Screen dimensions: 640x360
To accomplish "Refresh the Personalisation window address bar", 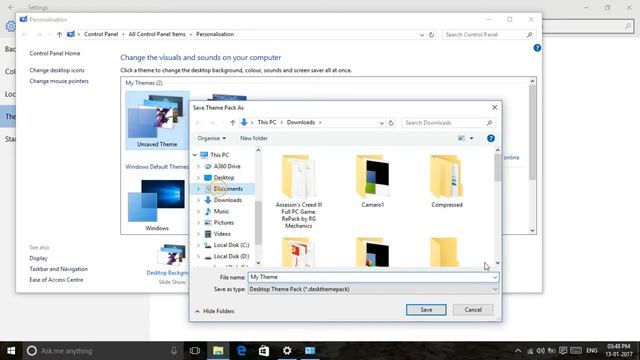I will (431, 35).
